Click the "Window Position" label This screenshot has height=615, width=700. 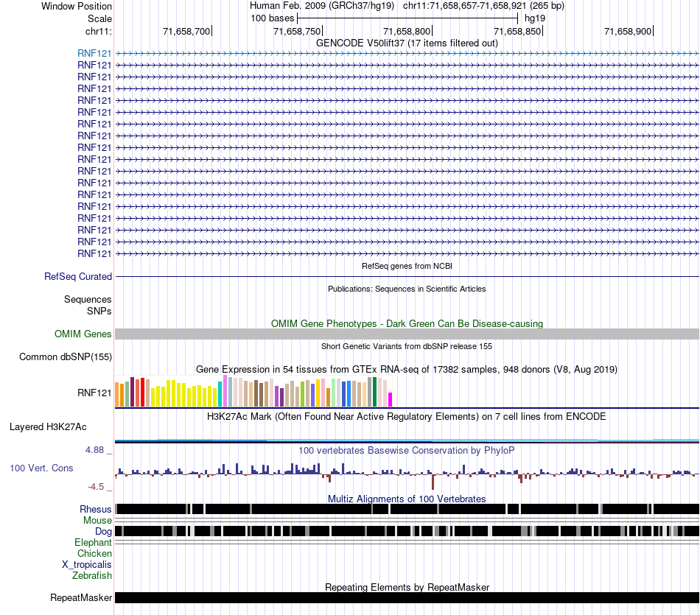pos(77,6)
